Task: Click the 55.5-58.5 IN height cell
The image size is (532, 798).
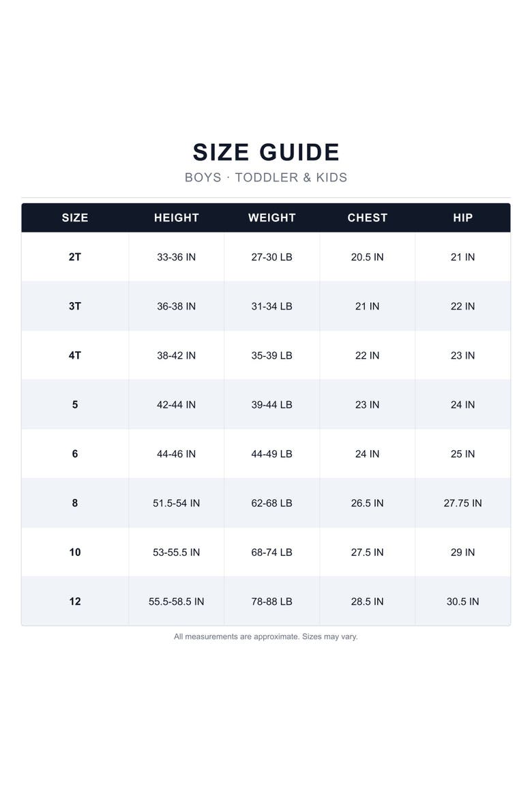Action: 176,602
